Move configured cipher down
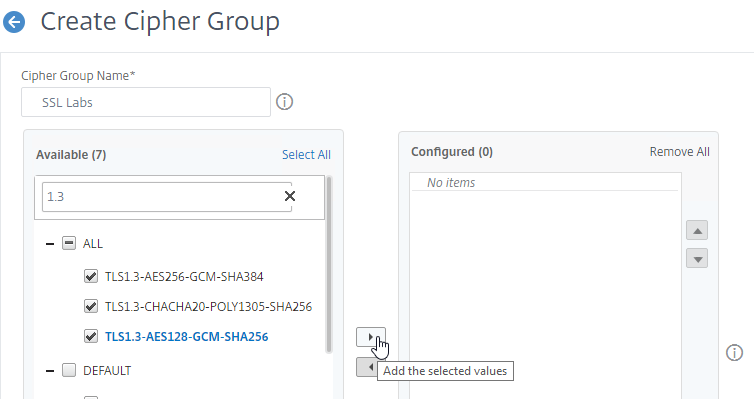 point(697,258)
